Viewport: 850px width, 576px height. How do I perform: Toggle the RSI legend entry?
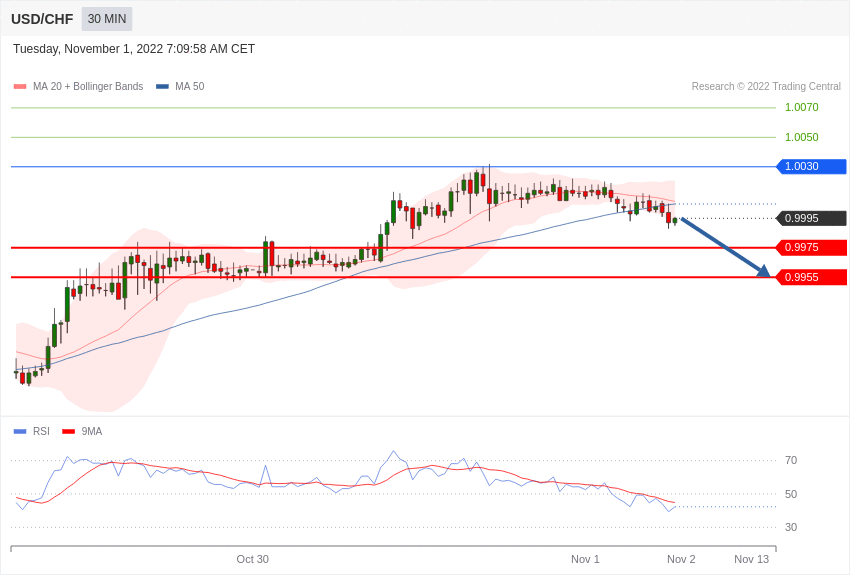[x=31, y=431]
